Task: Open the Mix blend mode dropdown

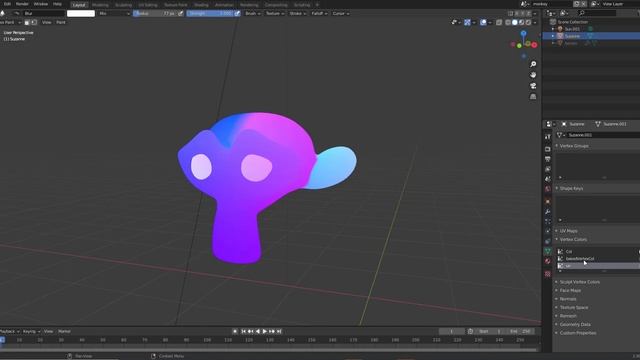Action: tap(114, 13)
